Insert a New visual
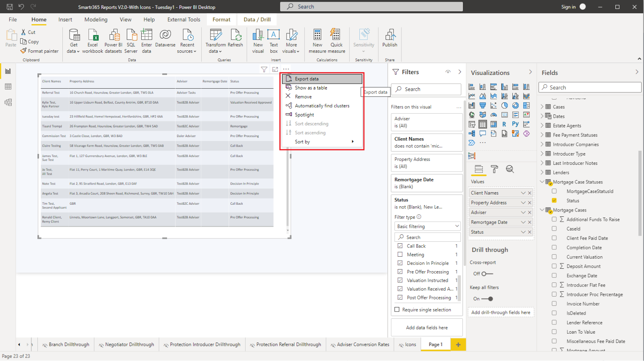The image size is (644, 361). tap(258, 41)
